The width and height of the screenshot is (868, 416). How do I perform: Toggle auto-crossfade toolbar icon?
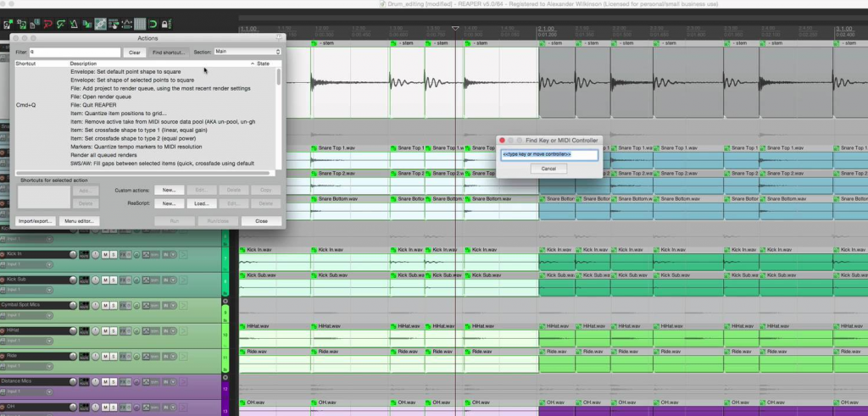click(87, 24)
